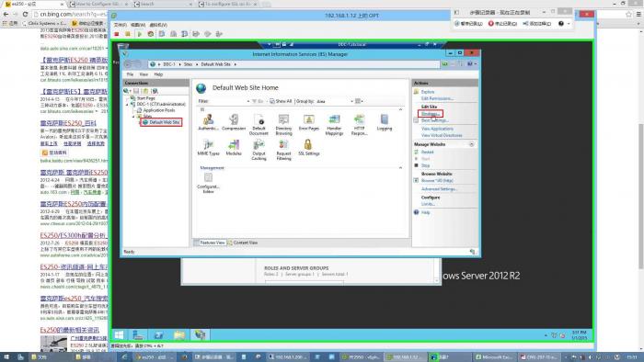
Task: Open the Logging feature icon
Action: point(385,122)
